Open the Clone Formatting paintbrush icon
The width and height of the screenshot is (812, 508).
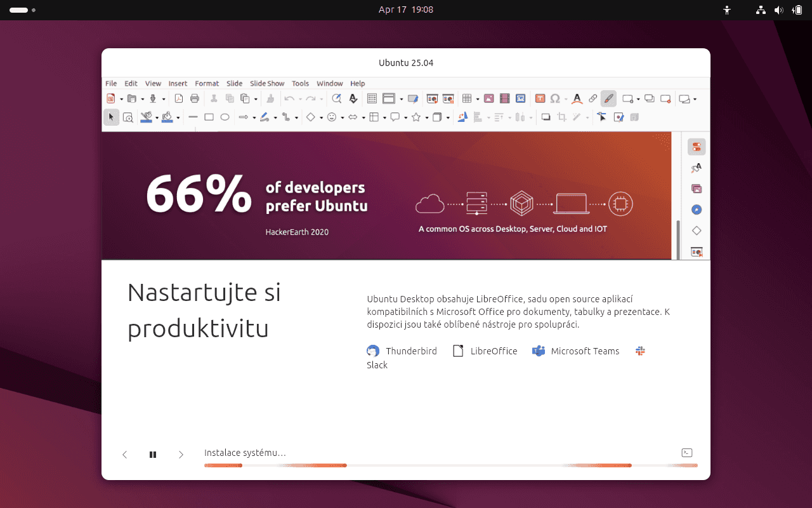click(x=270, y=98)
